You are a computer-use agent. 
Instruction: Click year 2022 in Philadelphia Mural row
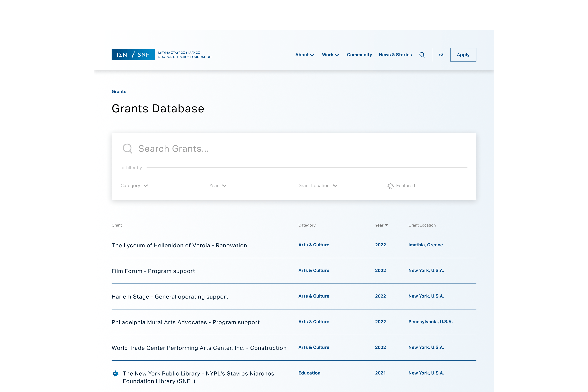(380, 322)
